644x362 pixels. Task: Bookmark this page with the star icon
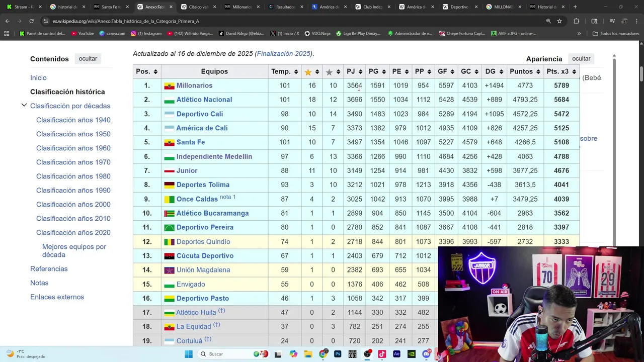coord(559,21)
